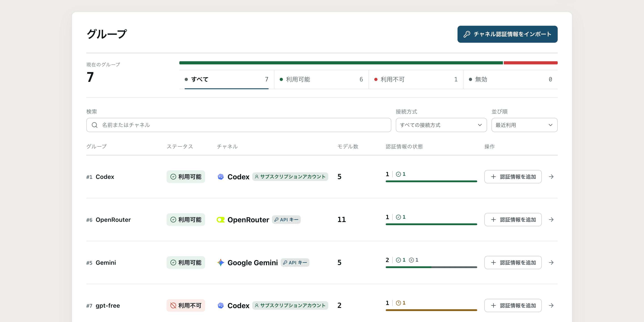The height and width of the screenshot is (322, 644).
Task: Click OpenRouter row credential check count icon
Action: click(x=398, y=217)
